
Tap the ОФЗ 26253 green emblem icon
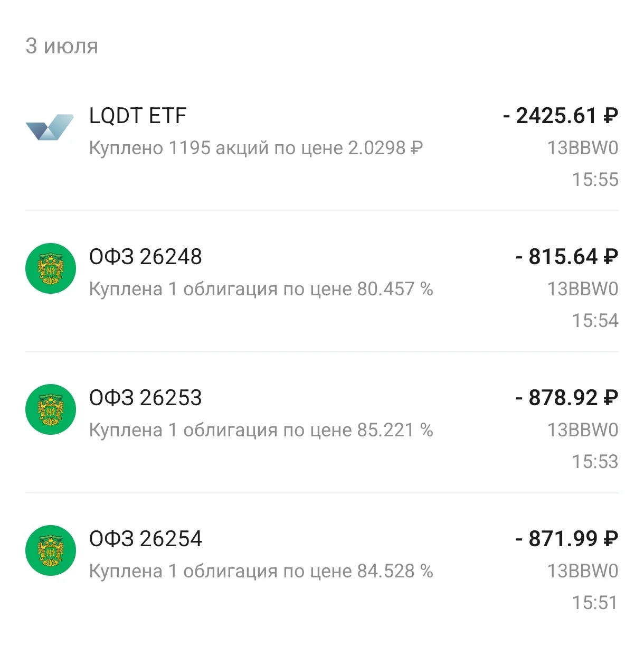(51, 409)
